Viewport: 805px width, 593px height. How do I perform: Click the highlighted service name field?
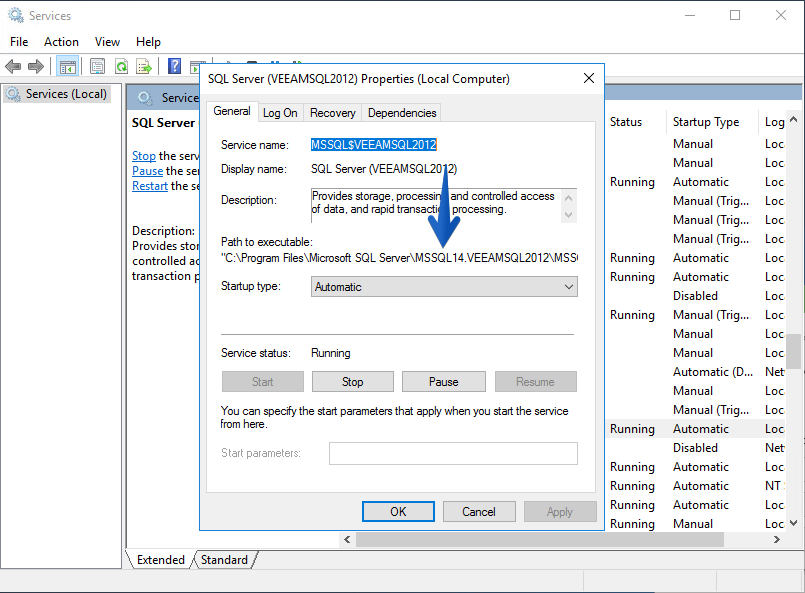click(x=374, y=145)
